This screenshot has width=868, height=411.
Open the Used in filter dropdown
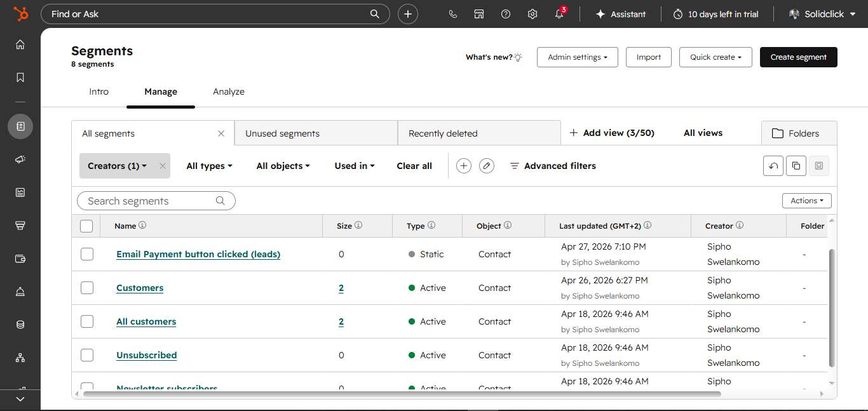click(355, 166)
